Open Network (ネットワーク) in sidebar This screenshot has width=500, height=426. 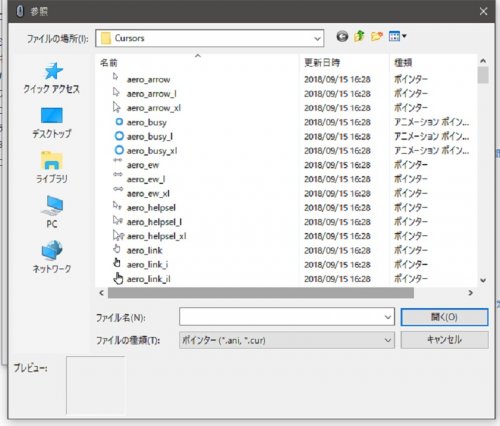point(52,257)
